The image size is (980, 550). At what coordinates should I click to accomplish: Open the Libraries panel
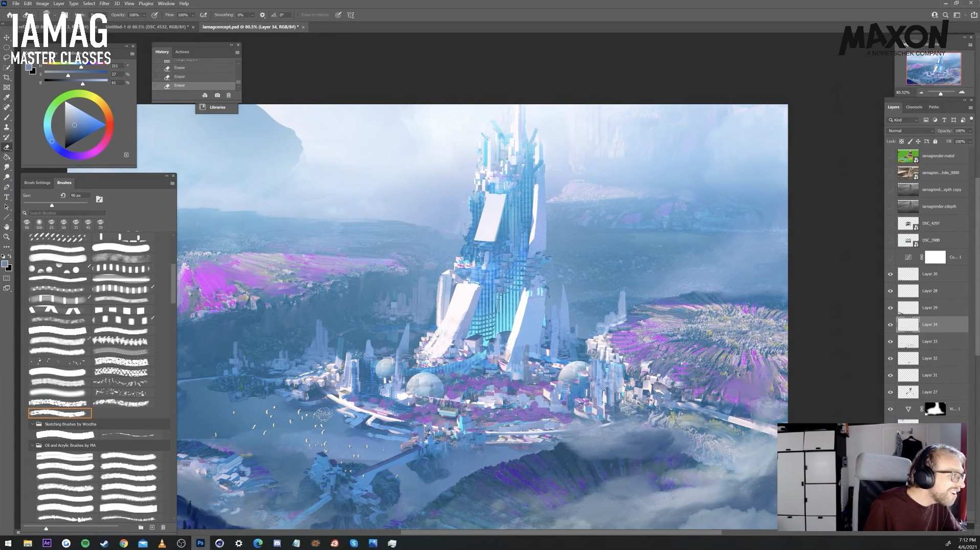[217, 107]
